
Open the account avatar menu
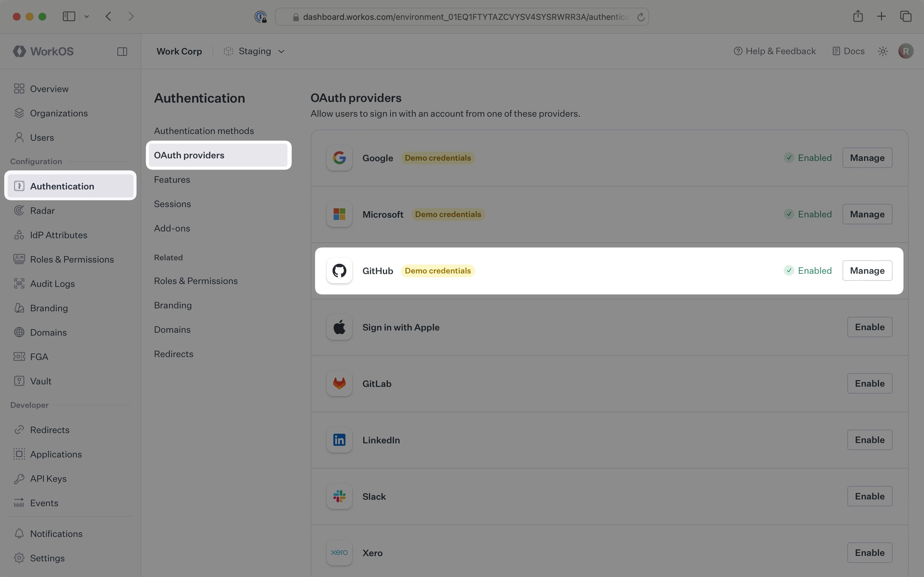click(906, 51)
